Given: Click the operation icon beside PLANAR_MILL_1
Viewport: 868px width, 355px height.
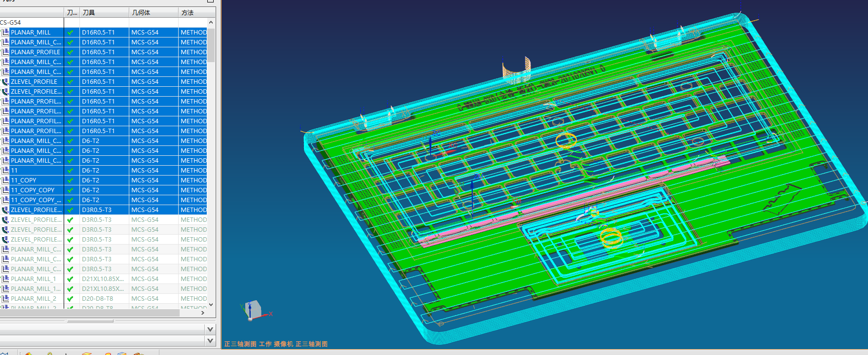Looking at the screenshot, I should pyautogui.click(x=5, y=279).
